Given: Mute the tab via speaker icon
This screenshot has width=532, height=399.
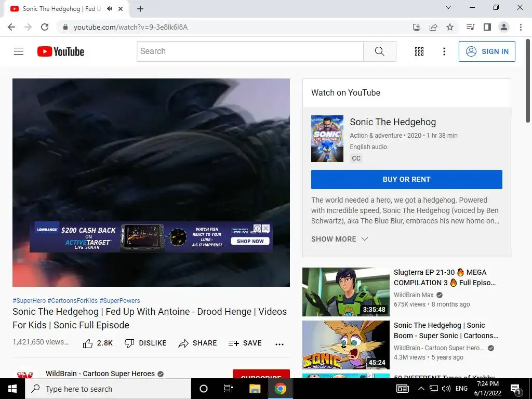Looking at the screenshot, I should pyautogui.click(x=109, y=9).
